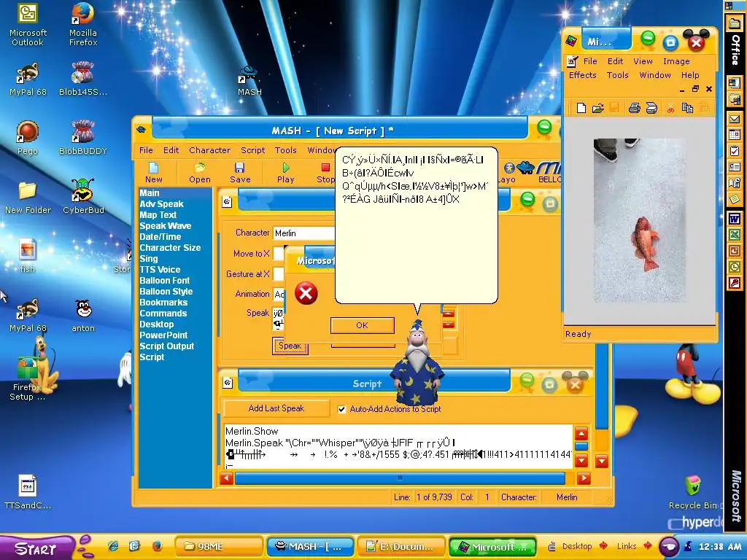
Task: Open the MASH Edit menu
Action: [171, 150]
